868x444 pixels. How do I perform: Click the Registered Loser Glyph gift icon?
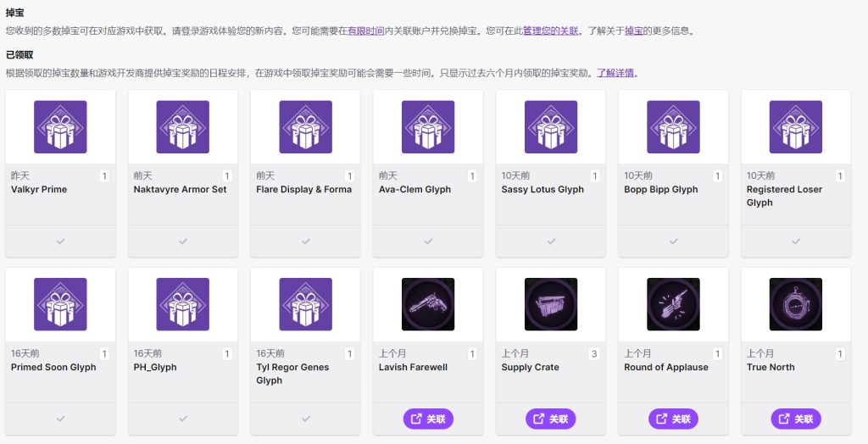795,127
